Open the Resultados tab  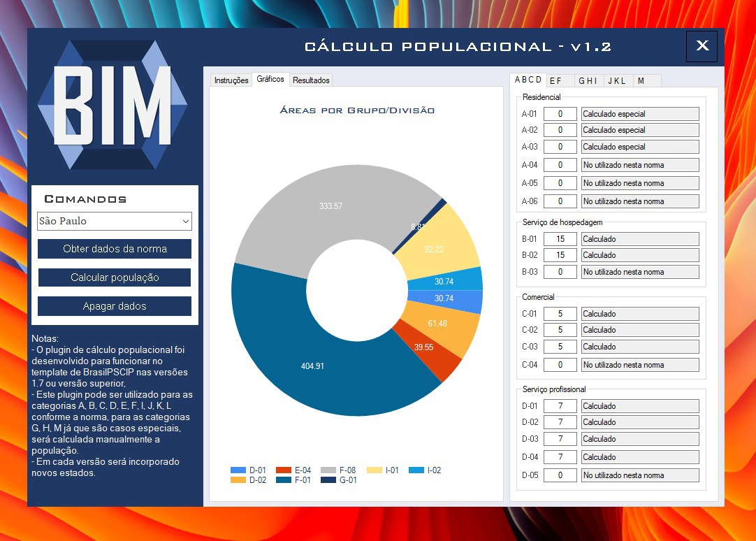[x=311, y=80]
